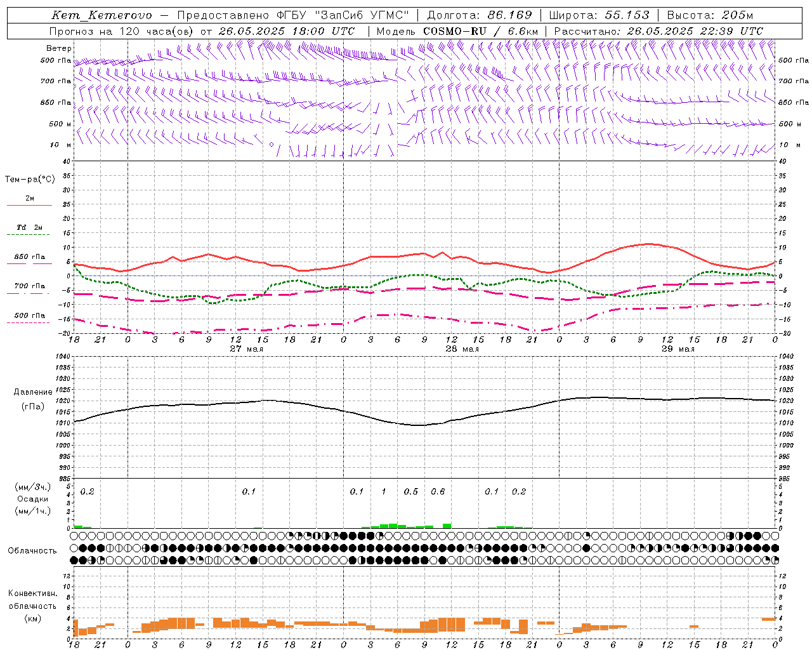This screenshot has height=650, width=812.
Task: Click the right-side 500 м wind level label
Action: (790, 124)
